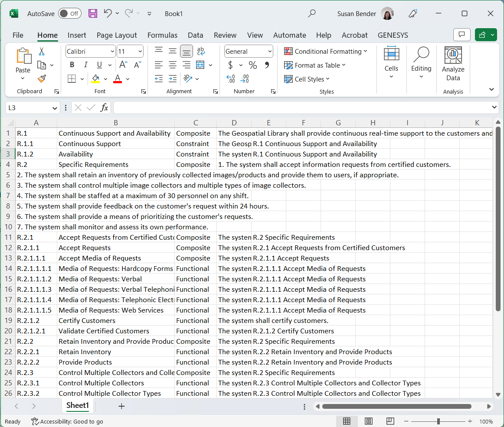Switch to the Formulas tab
The height and width of the screenshot is (427, 504).
coord(162,35)
